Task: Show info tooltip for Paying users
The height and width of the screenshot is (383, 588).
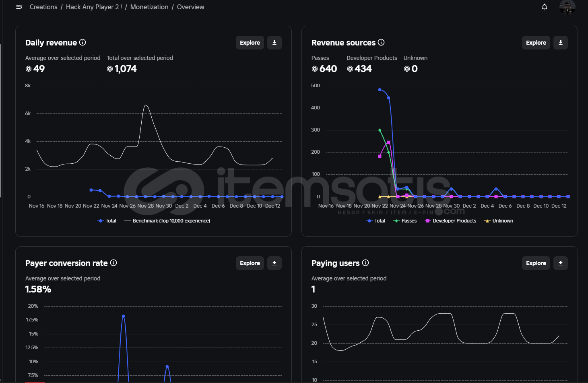Action: [x=365, y=263]
